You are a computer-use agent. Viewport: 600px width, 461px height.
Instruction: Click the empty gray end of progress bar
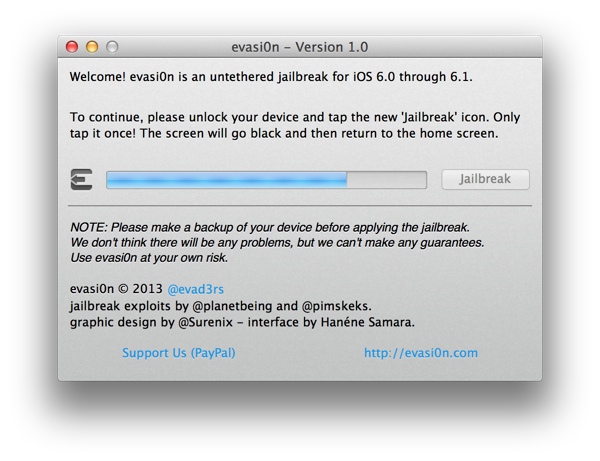(x=386, y=180)
